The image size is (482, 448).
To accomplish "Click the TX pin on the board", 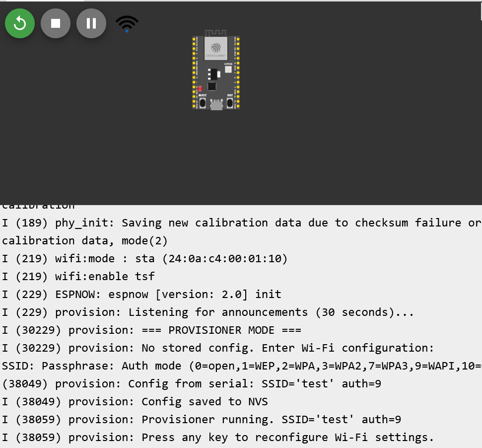I will click(238, 44).
